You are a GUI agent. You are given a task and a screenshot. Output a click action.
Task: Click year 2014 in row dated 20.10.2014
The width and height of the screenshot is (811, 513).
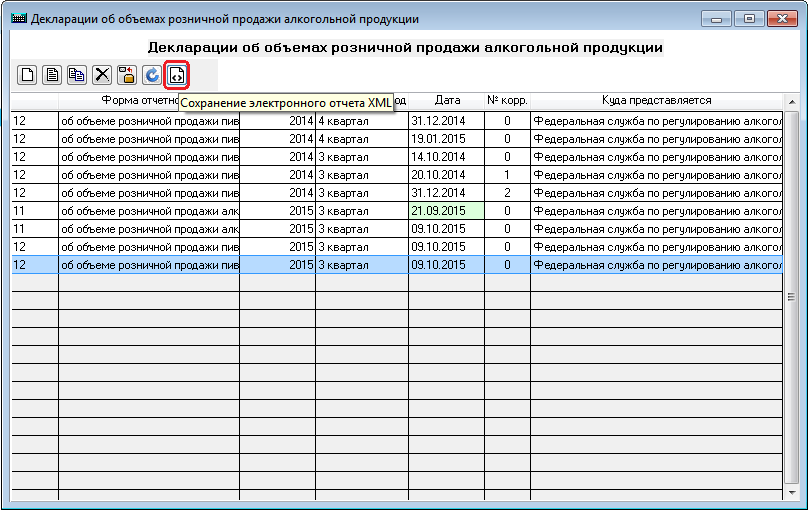point(278,175)
